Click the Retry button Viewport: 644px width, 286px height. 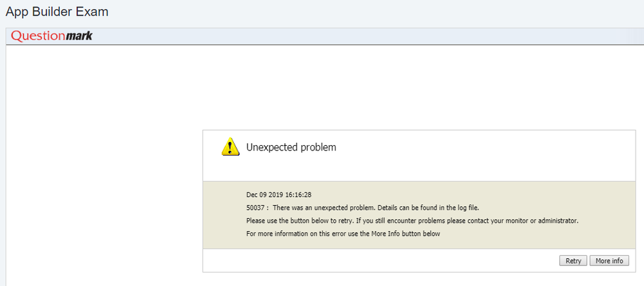[573, 260]
